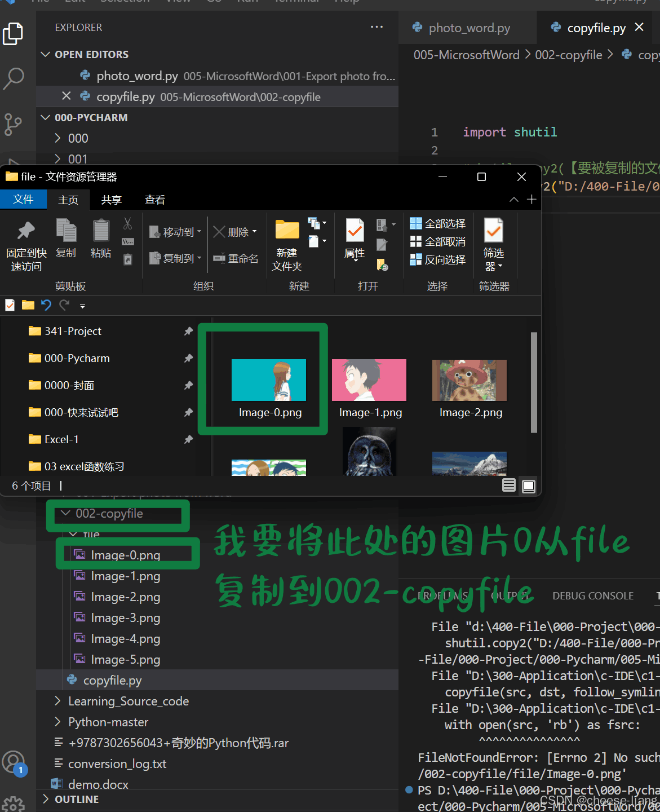The width and height of the screenshot is (660, 812).
Task: Click the file list vertical scrollbar
Action: click(x=534, y=382)
